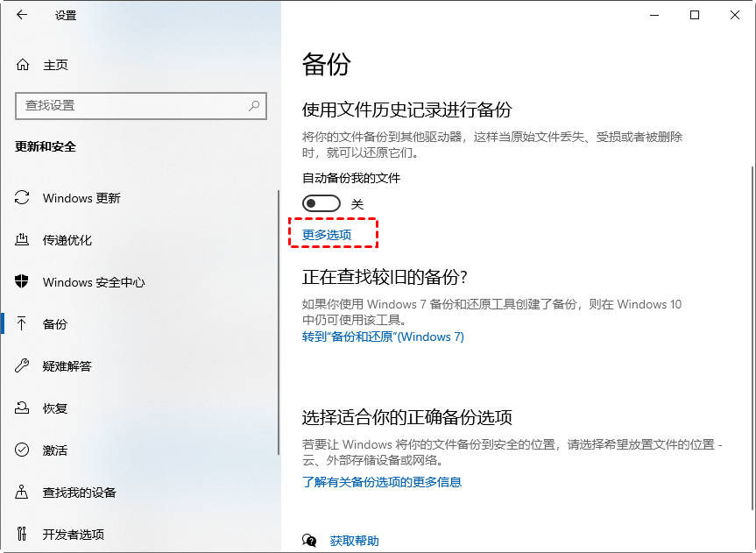Click the Windows 更新 refresh icon

pyautogui.click(x=23, y=198)
